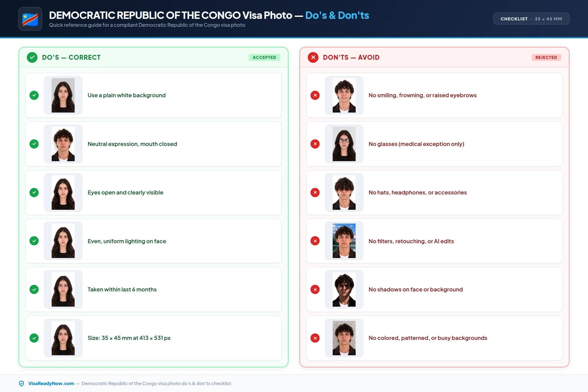Select shadowed face thumbnail in no shadows row

point(344,289)
